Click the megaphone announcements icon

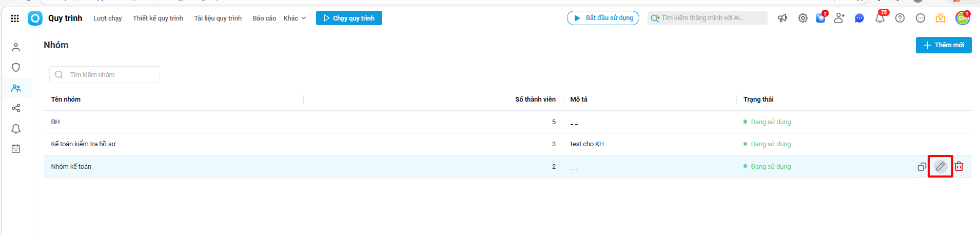point(782,18)
